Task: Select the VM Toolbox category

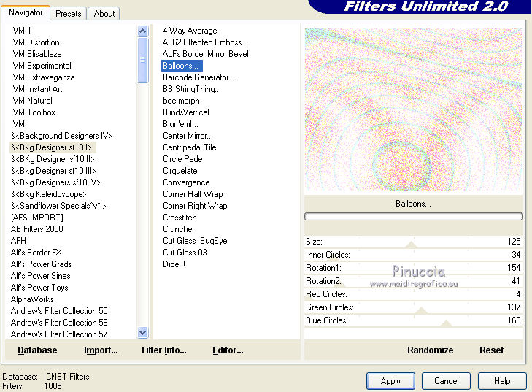Action: click(x=34, y=112)
